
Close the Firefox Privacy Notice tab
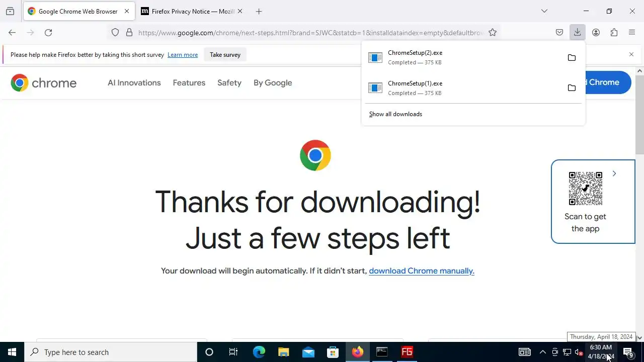[x=240, y=11]
